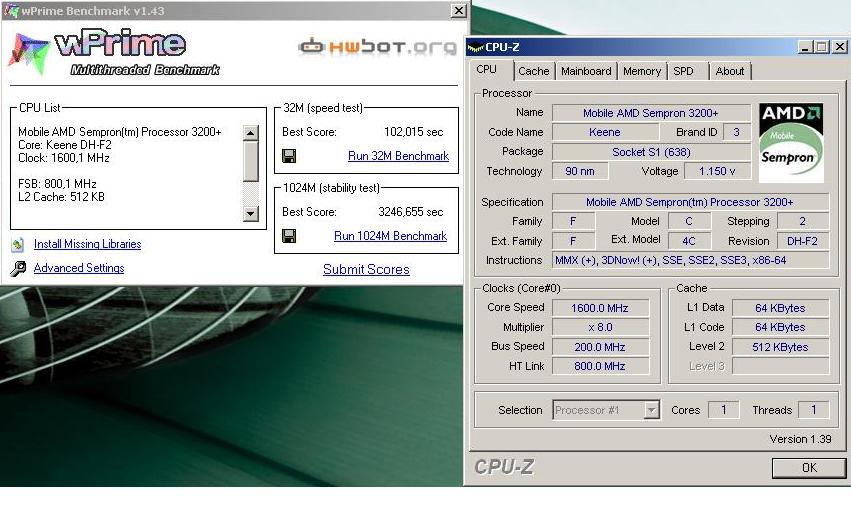Click the Stepping value 2
This screenshot has width=851, height=512.
pyautogui.click(x=802, y=221)
